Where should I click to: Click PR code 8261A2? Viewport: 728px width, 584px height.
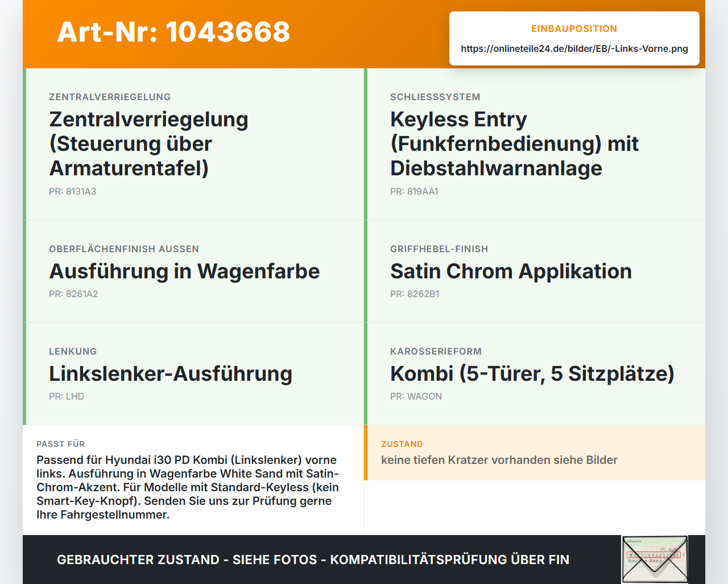73,294
